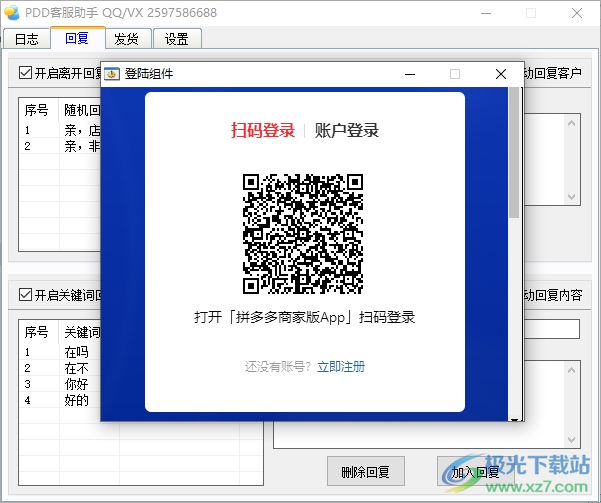The width and height of the screenshot is (601, 503).
Task: Click the keyword input field on the right
Action: click(552, 329)
